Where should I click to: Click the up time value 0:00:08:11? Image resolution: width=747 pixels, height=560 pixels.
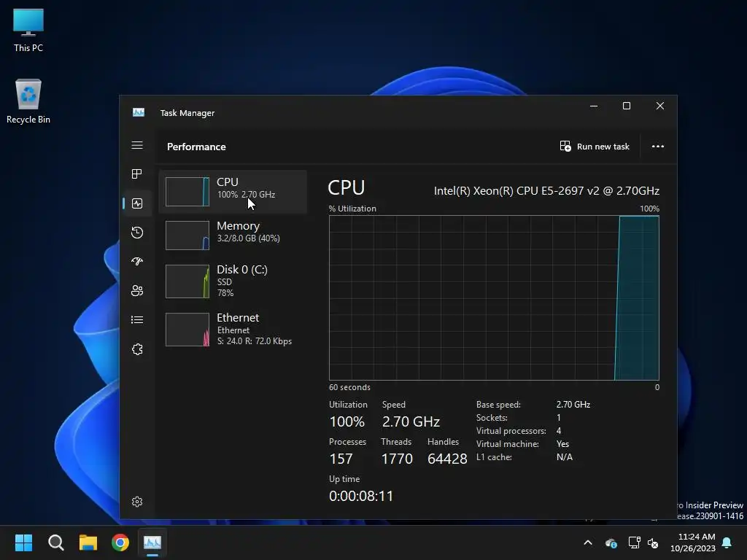(x=361, y=496)
